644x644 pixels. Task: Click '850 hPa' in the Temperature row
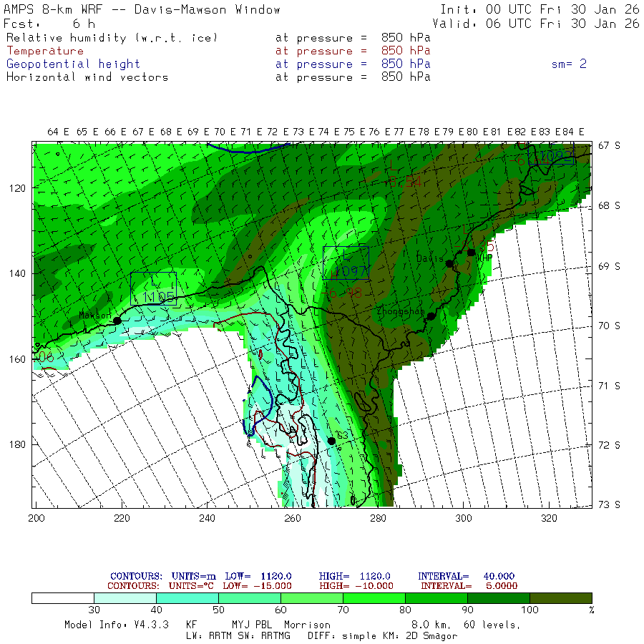coord(406,51)
